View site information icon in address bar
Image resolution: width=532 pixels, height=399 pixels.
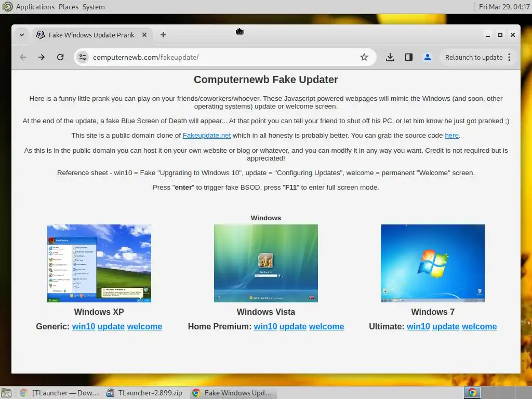[83, 57]
